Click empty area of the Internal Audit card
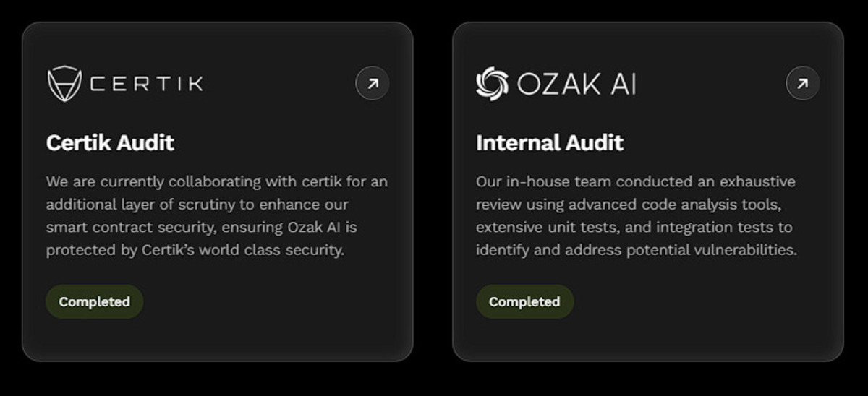This screenshot has width=868, height=396. pos(705,311)
